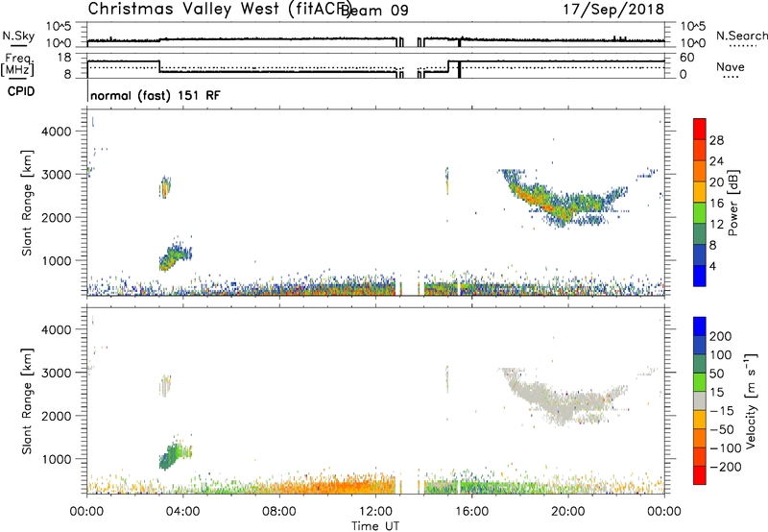Click the red segment of Power colorbar
768x532 pixels.
(700, 129)
